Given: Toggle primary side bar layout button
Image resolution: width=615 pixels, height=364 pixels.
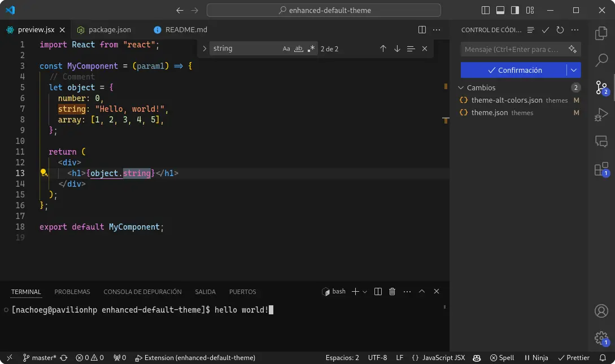Looking at the screenshot, I should (486, 10).
